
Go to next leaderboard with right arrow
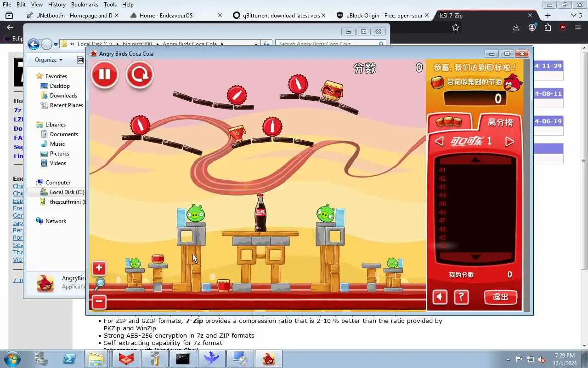[509, 141]
